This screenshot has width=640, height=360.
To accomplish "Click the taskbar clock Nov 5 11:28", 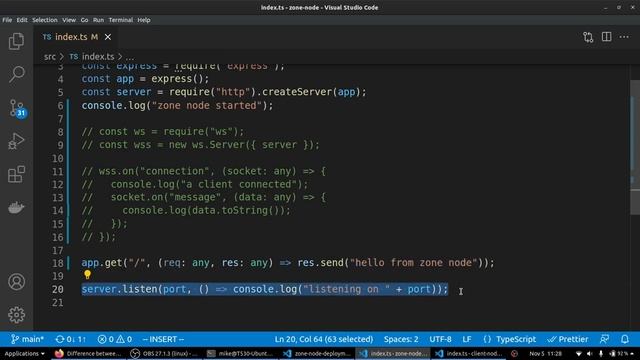I will pyautogui.click(x=545, y=353).
